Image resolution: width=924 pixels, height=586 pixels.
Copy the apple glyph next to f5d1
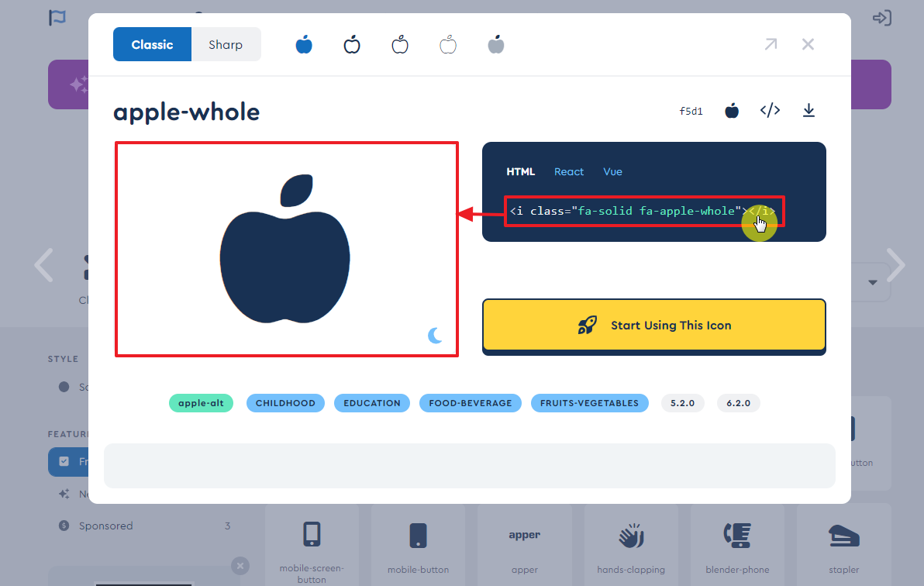[x=731, y=110]
